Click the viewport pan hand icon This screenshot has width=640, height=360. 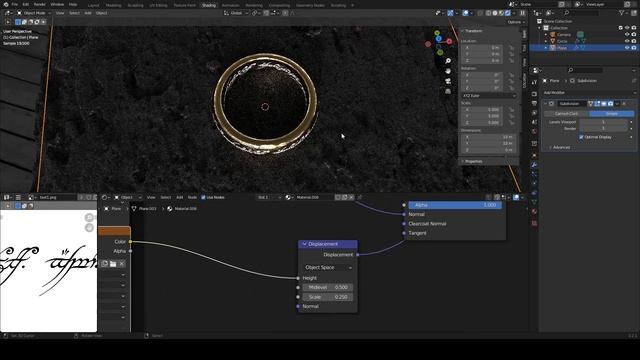(x=448, y=71)
